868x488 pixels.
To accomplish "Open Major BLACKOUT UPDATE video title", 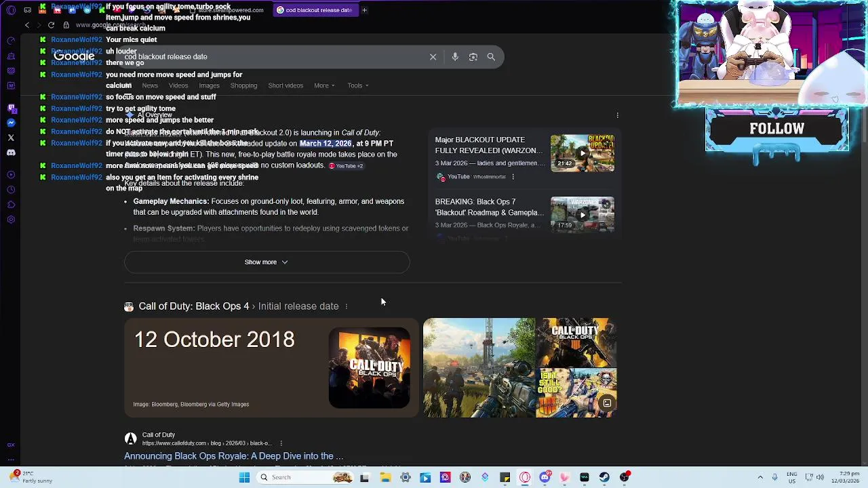I will [490, 145].
